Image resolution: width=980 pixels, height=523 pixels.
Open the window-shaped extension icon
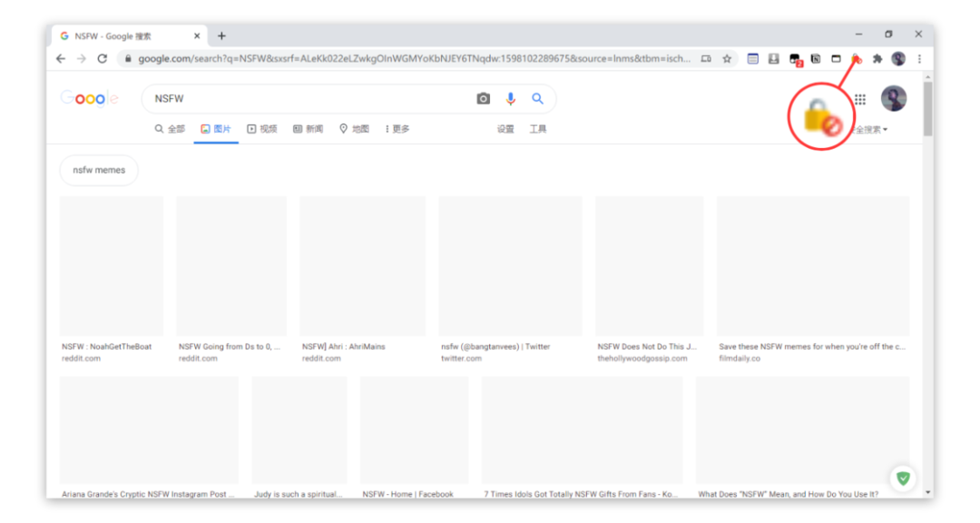837,59
